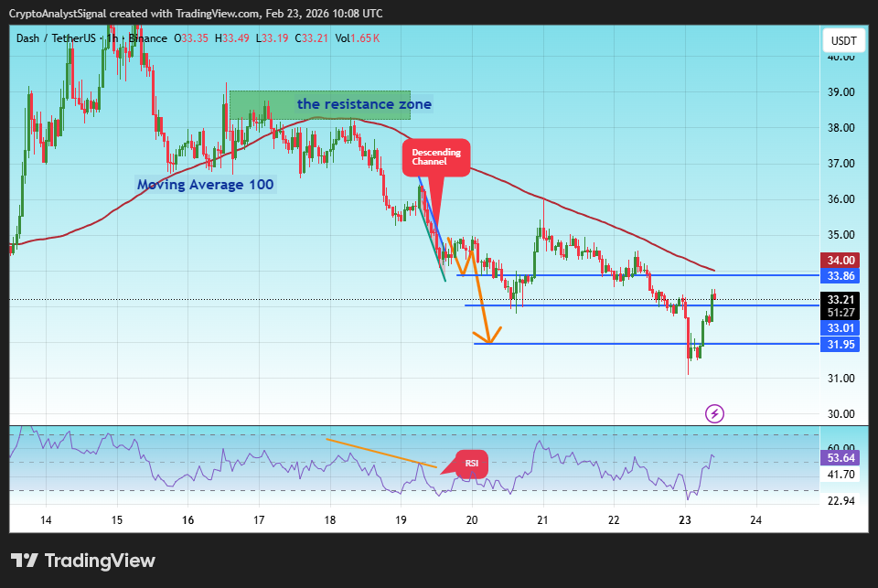Screen dimensions: 878x588
Task: Click the black 33.21 current price label
Action: click(x=841, y=300)
